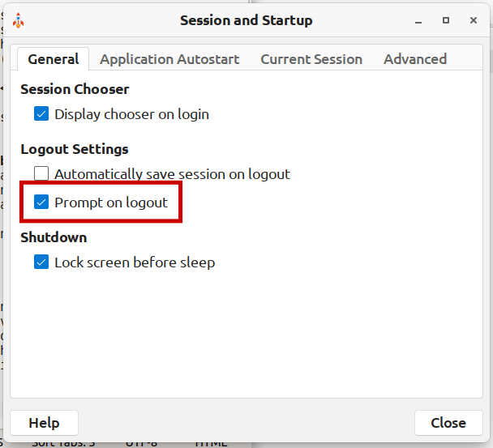493x448 pixels.
Task: Uncheck the Display chooser on login checkbox
Action: tap(42, 114)
